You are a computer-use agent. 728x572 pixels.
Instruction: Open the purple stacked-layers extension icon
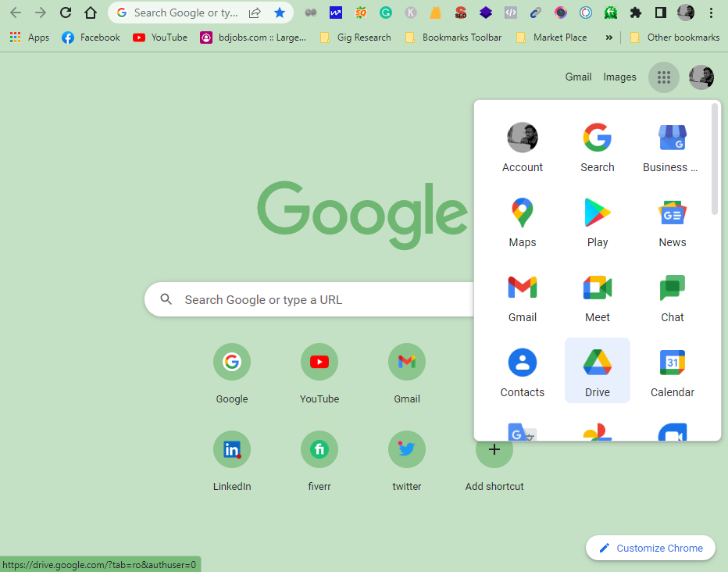[x=486, y=13]
